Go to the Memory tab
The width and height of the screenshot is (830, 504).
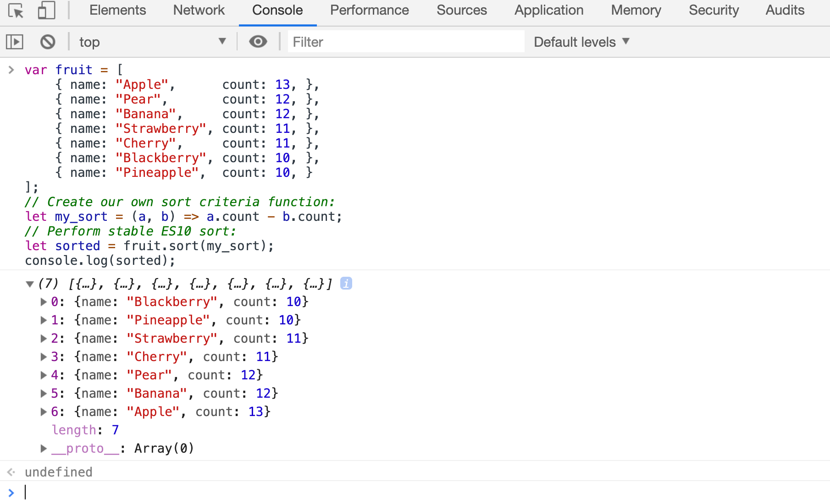tap(636, 10)
